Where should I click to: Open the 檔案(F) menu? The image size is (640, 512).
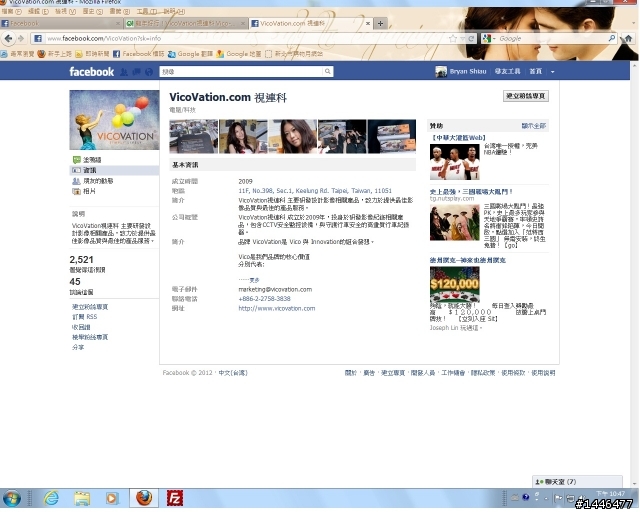[11, 11]
